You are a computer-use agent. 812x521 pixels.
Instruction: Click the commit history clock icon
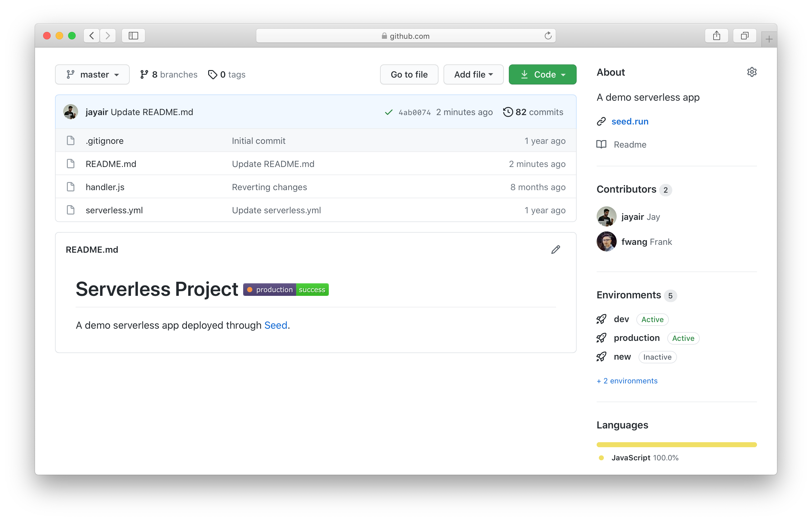508,112
